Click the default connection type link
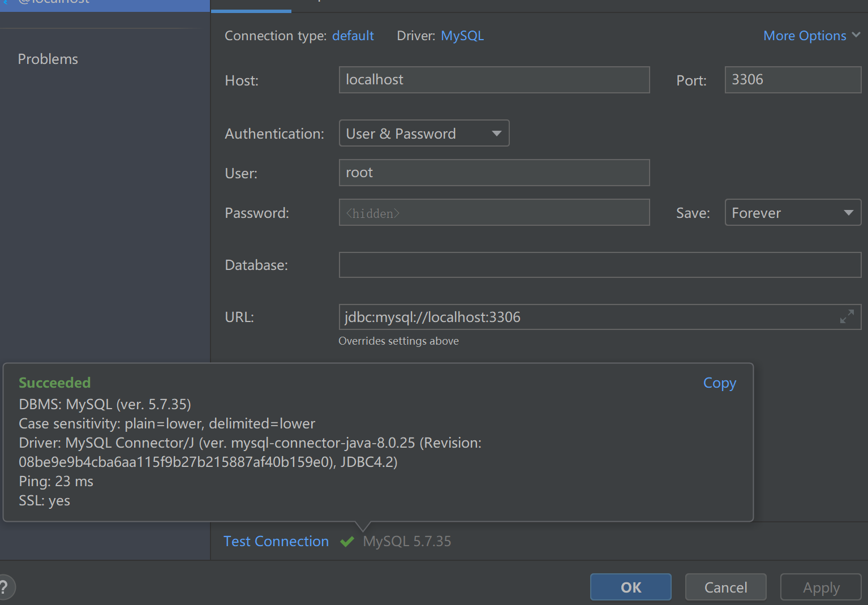 point(353,36)
